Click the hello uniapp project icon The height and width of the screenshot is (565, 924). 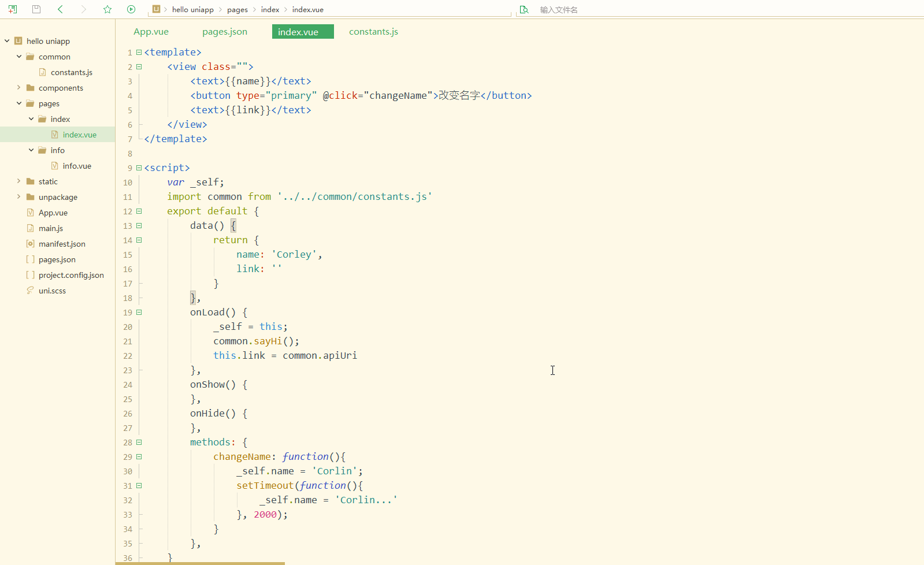18,41
